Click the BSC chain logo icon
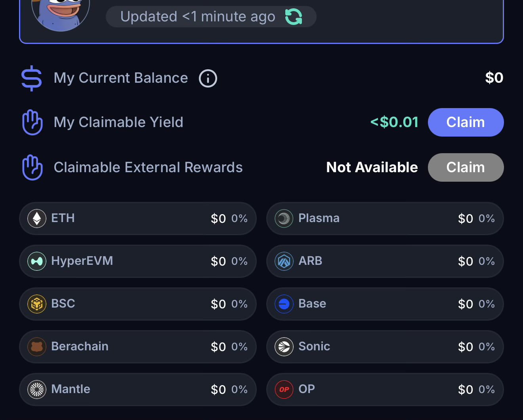 [37, 304]
